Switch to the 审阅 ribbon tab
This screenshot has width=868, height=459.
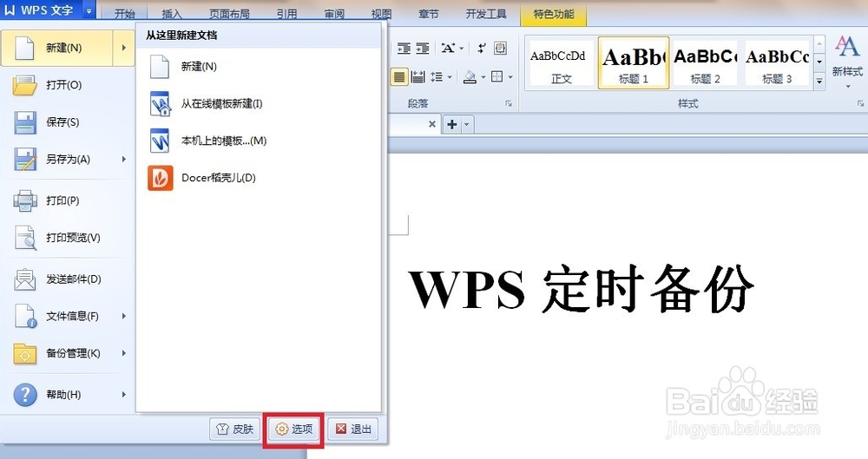334,14
